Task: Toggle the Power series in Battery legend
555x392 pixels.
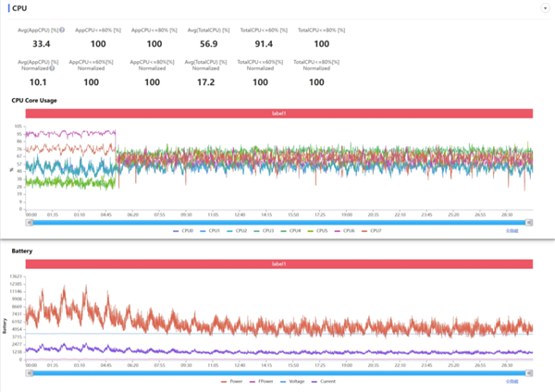Action: coord(232,382)
